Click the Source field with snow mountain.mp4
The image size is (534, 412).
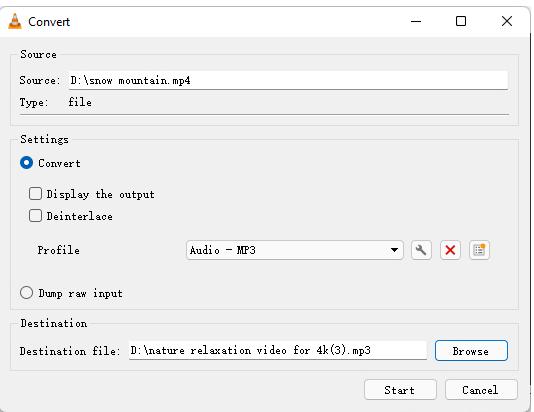[288, 80]
